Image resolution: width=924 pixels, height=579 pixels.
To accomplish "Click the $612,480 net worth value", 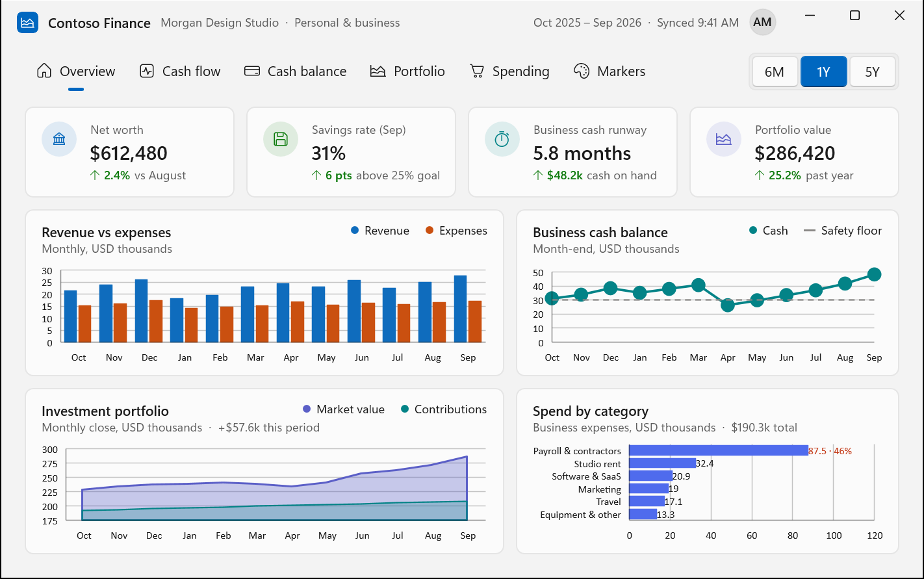I will pos(129,153).
